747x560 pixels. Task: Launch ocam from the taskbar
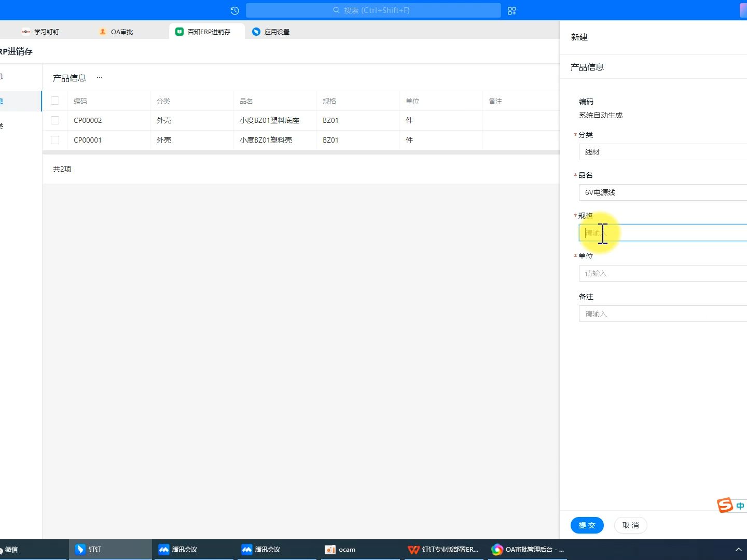pos(340,550)
